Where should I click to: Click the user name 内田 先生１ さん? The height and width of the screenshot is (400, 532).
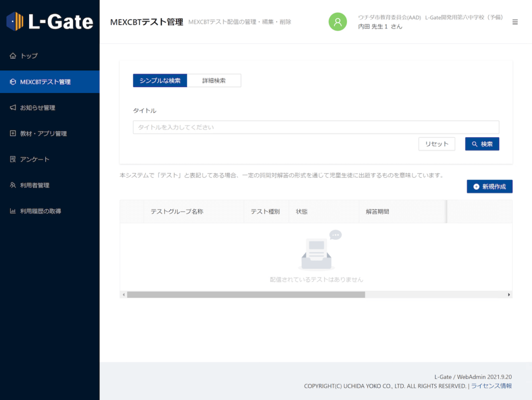point(380,27)
